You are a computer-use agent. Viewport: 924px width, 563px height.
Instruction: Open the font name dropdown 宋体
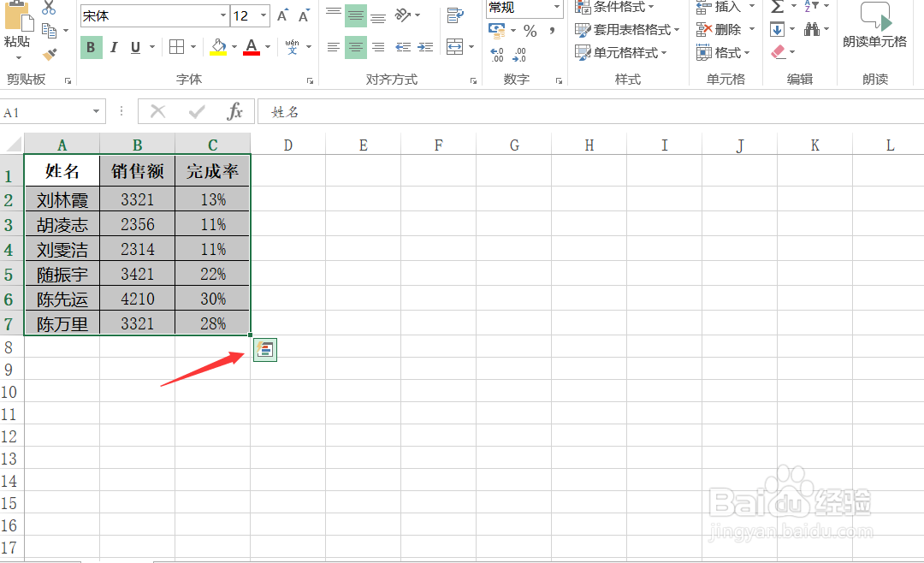point(223,16)
